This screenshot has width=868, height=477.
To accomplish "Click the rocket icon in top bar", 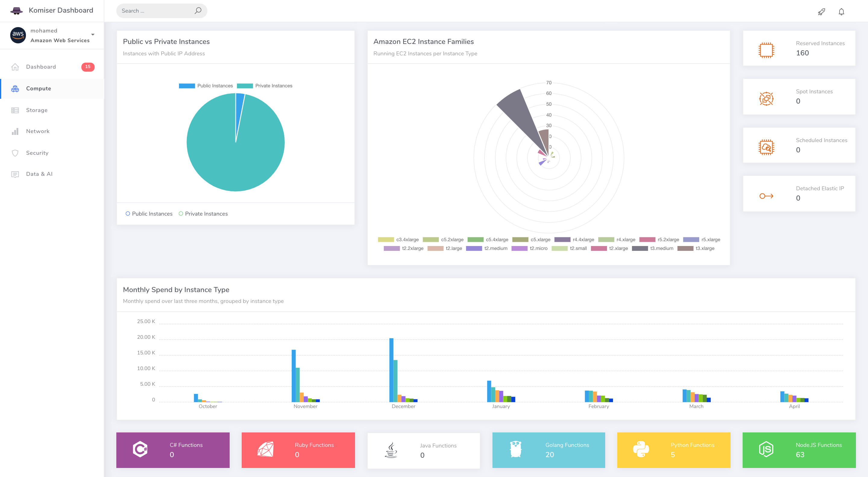I will coord(821,12).
